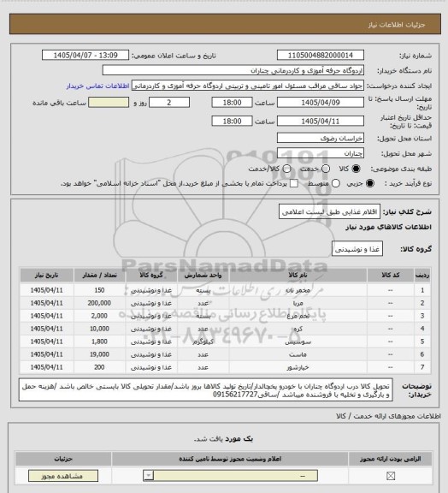Select item name کره in row 4

pyautogui.click(x=298, y=329)
